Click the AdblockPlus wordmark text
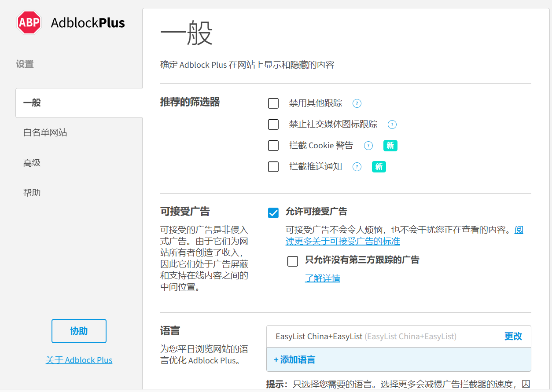 (x=88, y=22)
